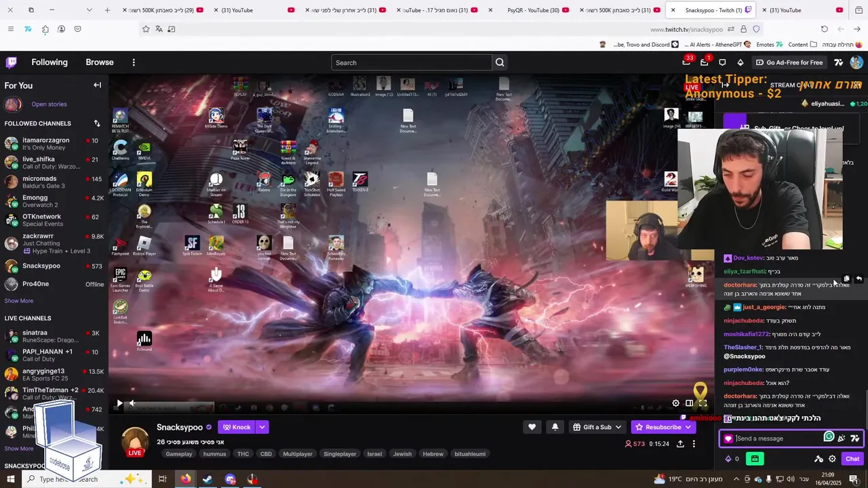Unmute the player volume icon
868x488 pixels.
(132, 403)
